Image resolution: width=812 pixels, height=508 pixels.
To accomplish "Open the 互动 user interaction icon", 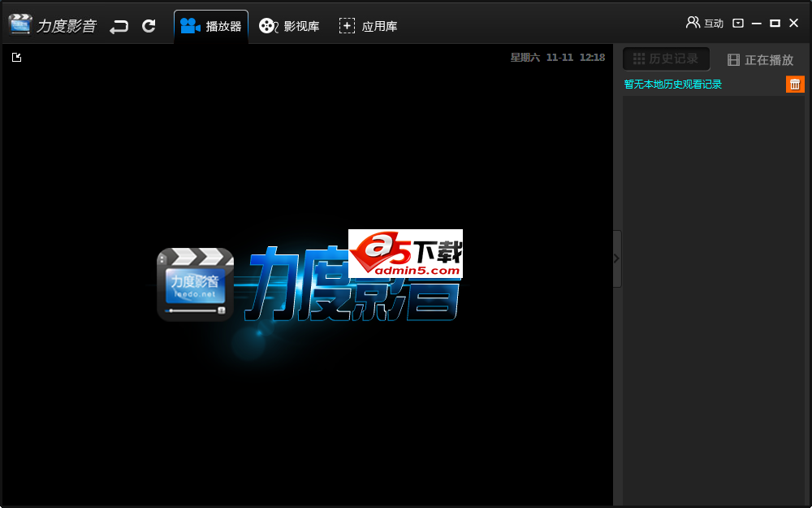I will pyautogui.click(x=693, y=23).
